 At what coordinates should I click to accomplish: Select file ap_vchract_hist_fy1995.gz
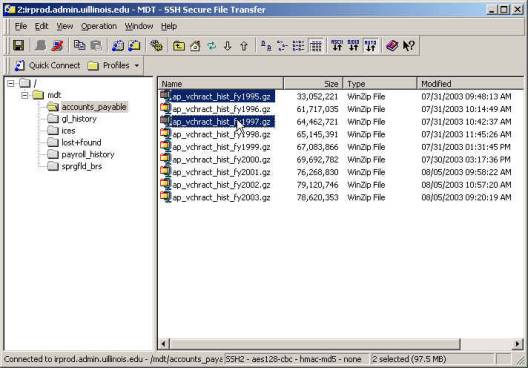[221, 97]
